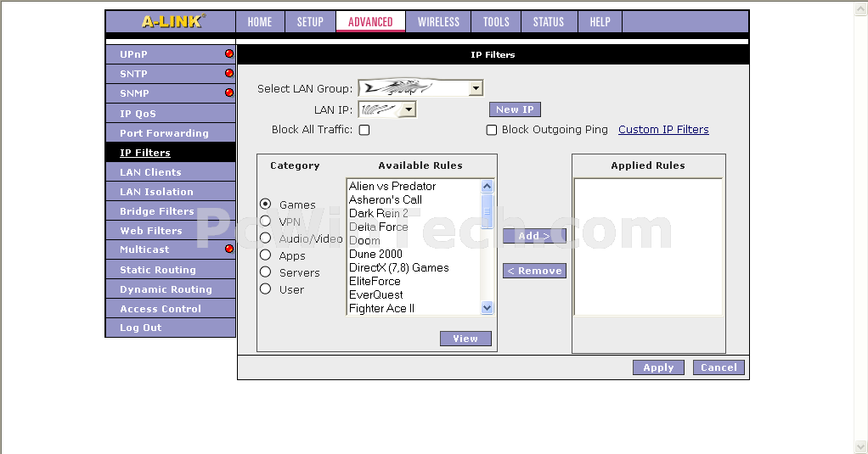This screenshot has width=868, height=454.
Task: Open LAN Isolation in the sidebar
Action: point(171,191)
